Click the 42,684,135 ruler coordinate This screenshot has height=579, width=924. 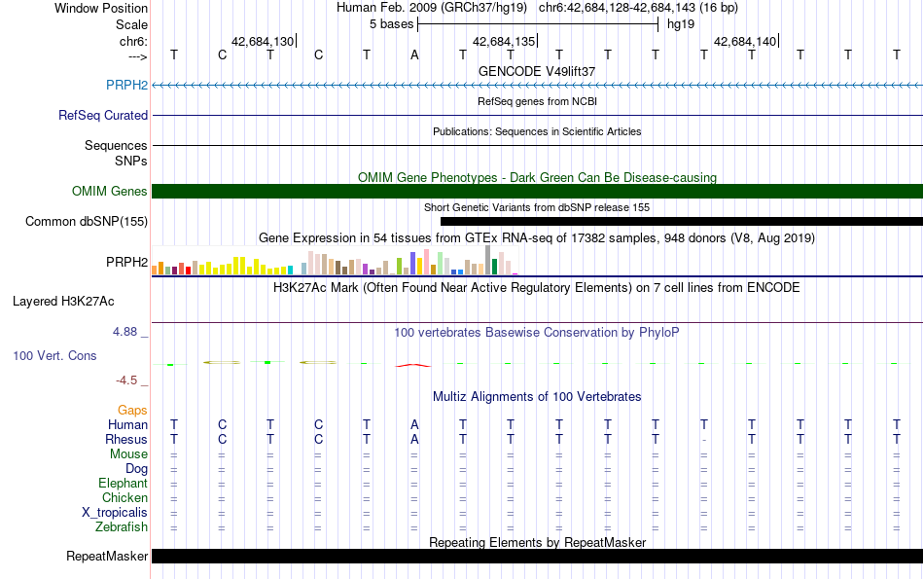click(x=504, y=41)
